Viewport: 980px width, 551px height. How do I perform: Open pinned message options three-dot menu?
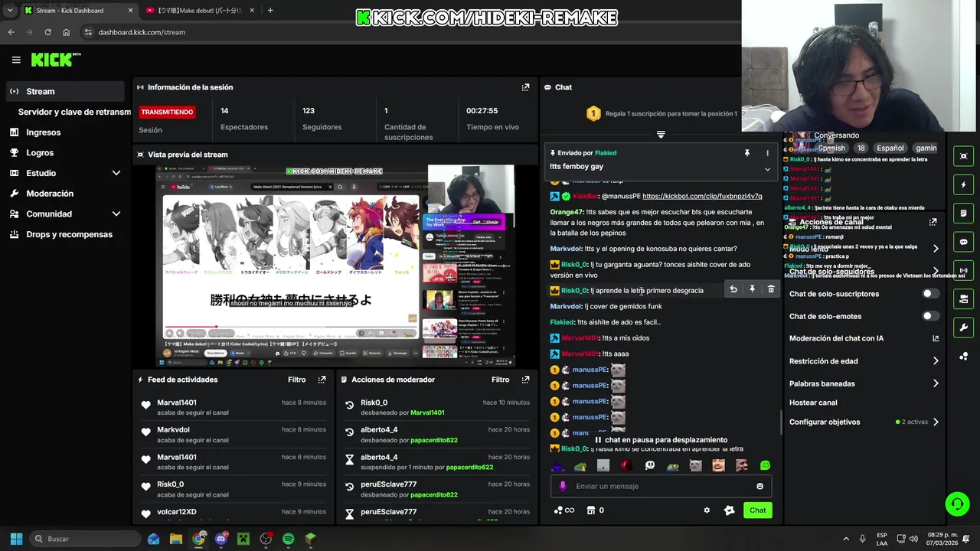[767, 153]
